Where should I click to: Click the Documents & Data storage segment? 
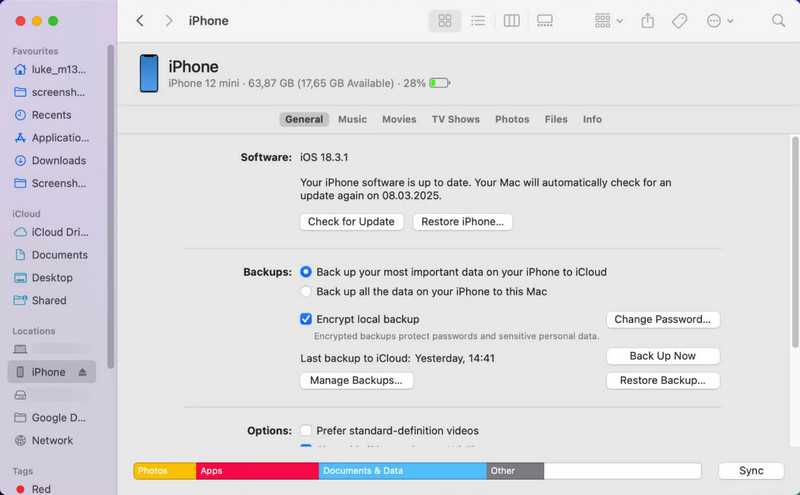[403, 471]
